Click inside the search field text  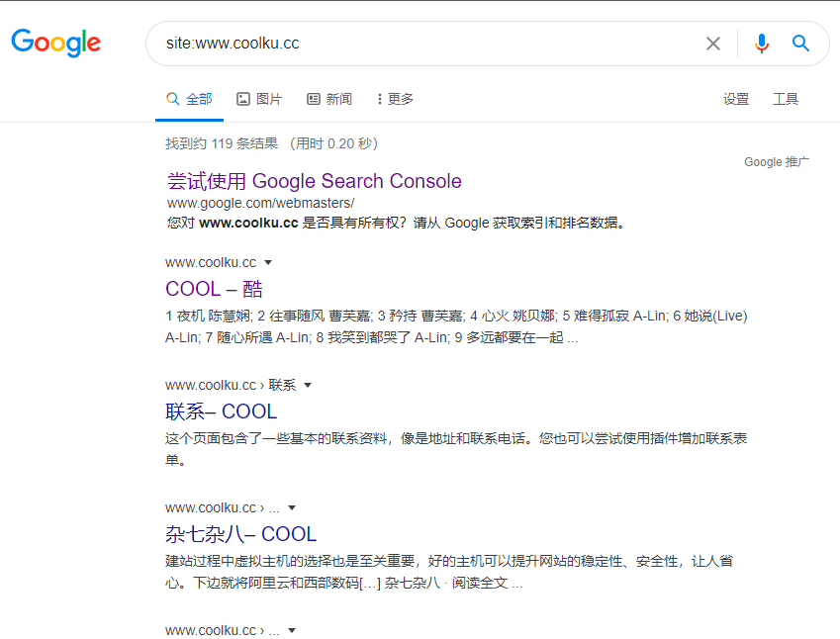pyautogui.click(x=233, y=44)
